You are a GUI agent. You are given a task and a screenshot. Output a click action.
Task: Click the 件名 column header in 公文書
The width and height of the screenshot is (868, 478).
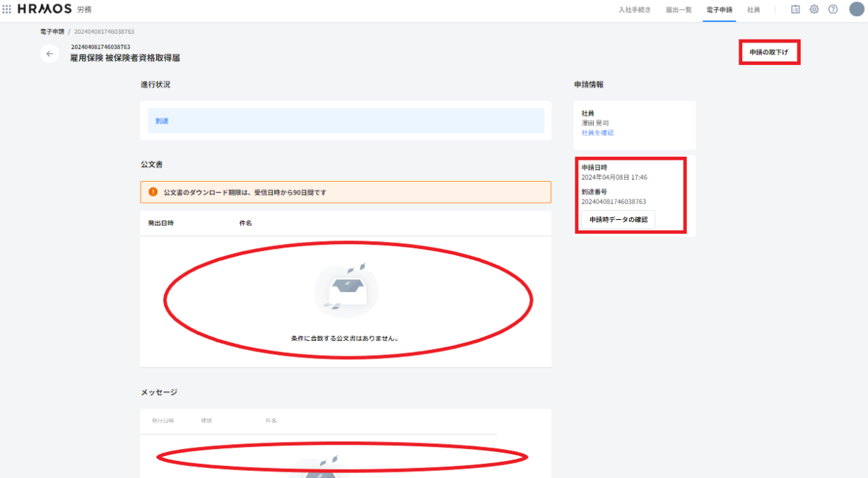[x=245, y=223]
